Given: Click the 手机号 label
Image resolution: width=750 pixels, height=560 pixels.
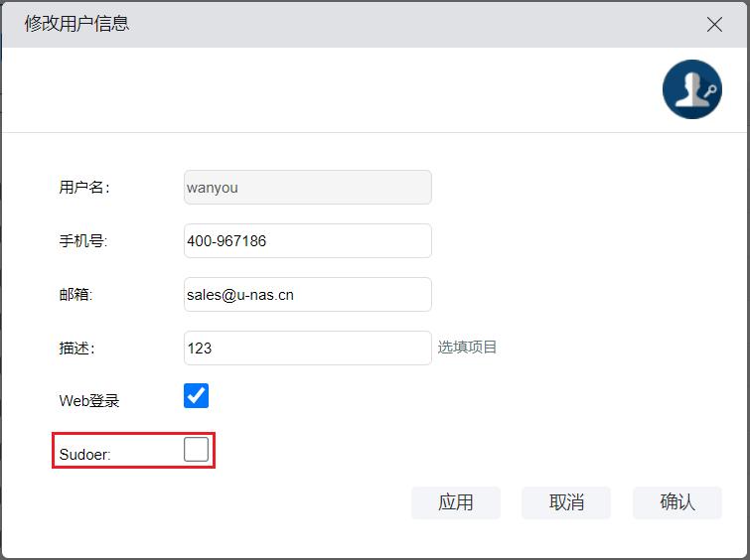Looking at the screenshot, I should pos(82,241).
